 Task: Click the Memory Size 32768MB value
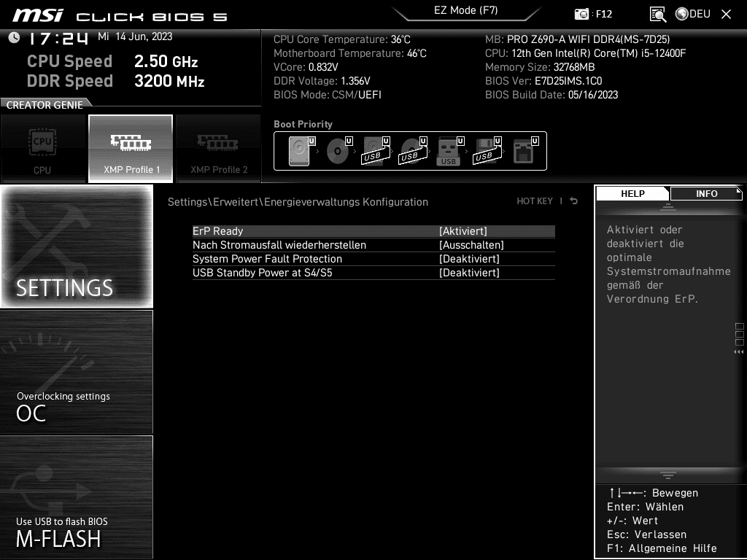pyautogui.click(x=574, y=67)
